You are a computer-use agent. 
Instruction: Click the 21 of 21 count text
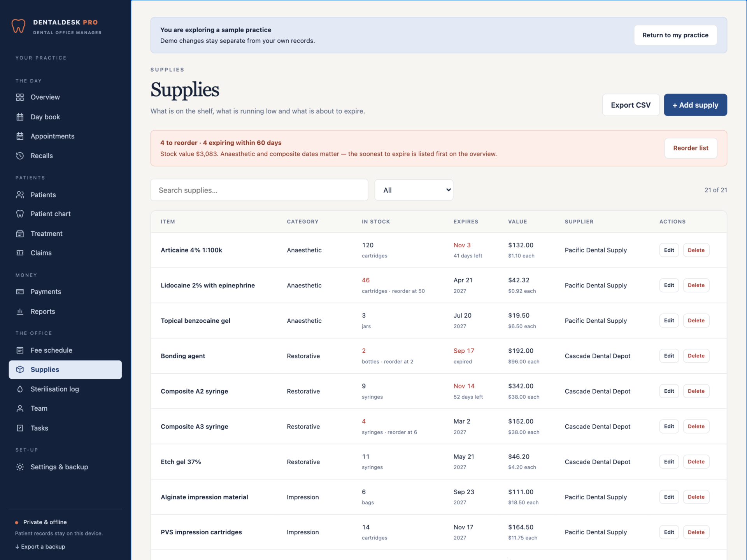[x=715, y=190]
